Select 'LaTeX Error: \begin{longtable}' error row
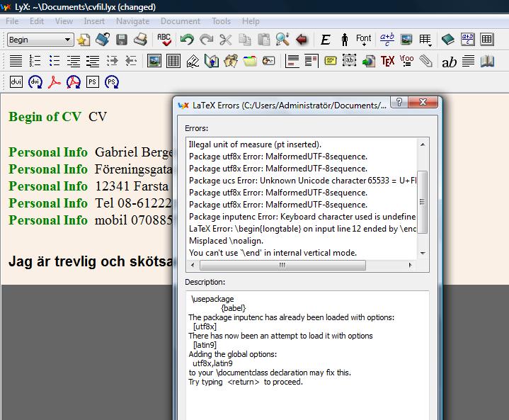 tap(302, 229)
